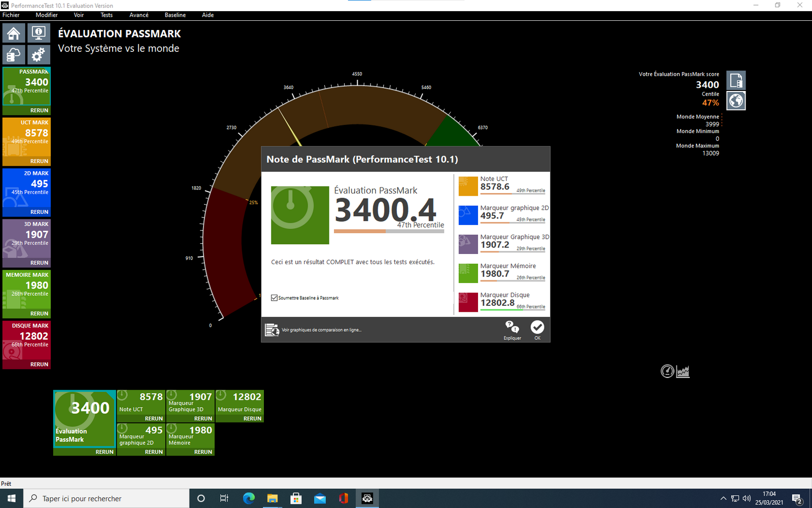Click RERUN on the bottom Marqueur graphique 2D tile
812x508 pixels.
pos(154,452)
